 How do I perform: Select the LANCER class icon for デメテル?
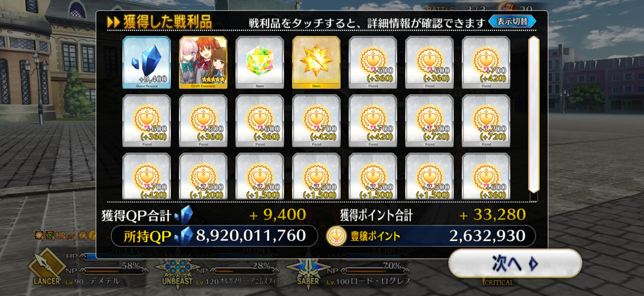tap(47, 267)
